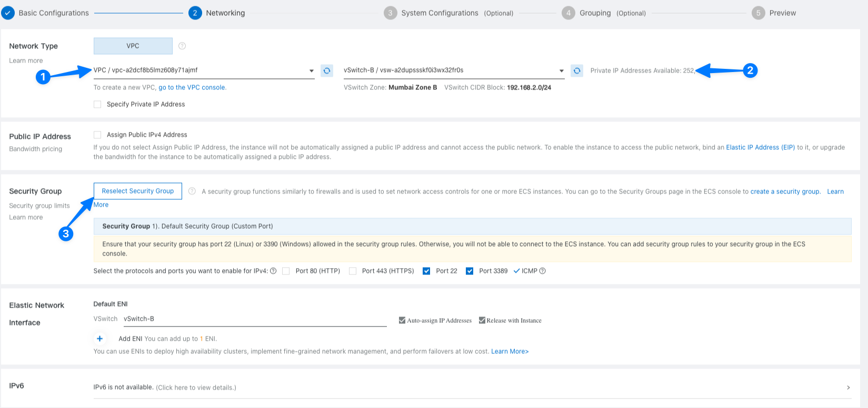Enable Port 80 (HTTP) checkbox
The width and height of the screenshot is (868, 408).
[286, 271]
